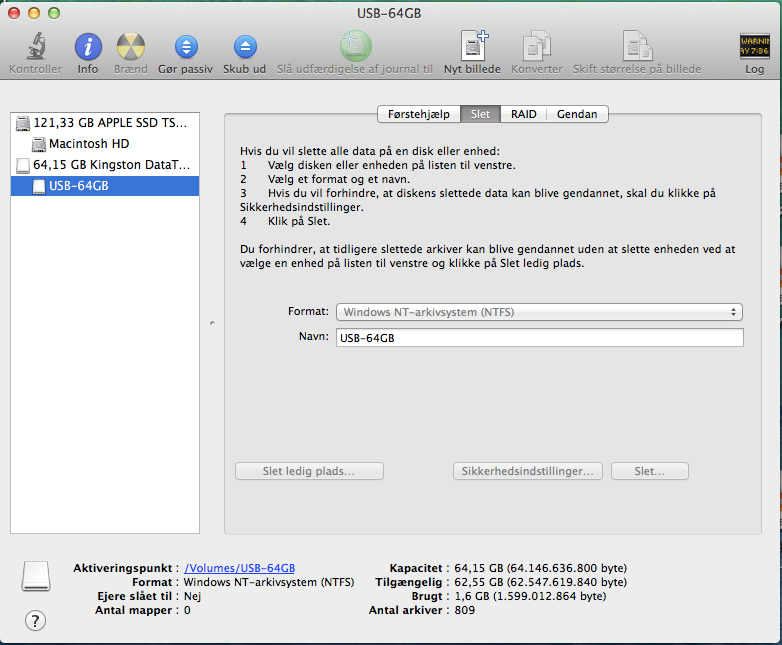The width and height of the screenshot is (782, 645).
Task: Click the help question mark button
Action: [x=35, y=621]
